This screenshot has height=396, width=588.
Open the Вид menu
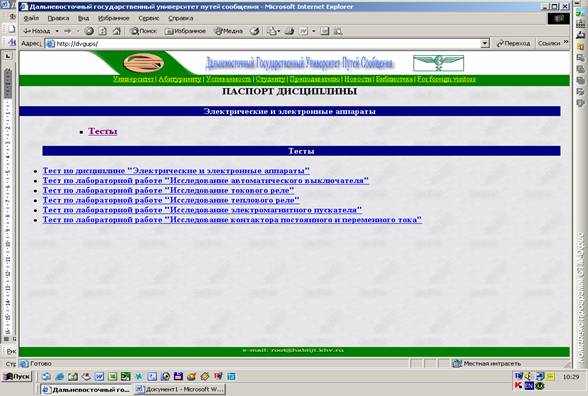83,18
